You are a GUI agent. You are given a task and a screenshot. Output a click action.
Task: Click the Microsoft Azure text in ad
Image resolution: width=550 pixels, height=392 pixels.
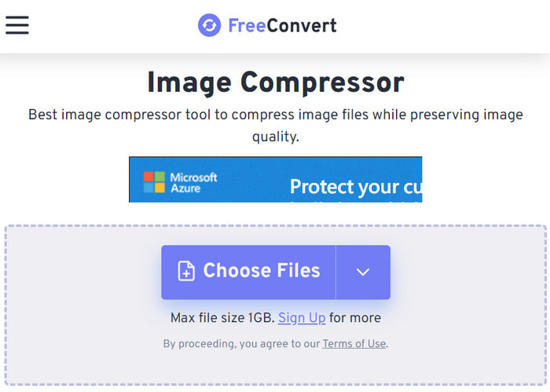pyautogui.click(x=193, y=183)
